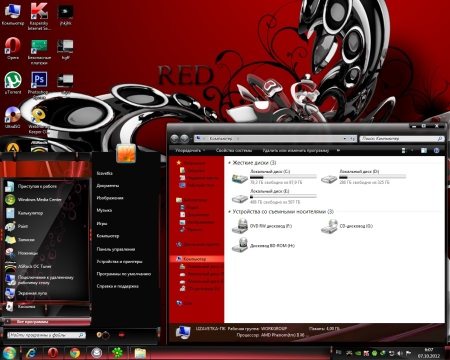Image resolution: width=450 pixels, height=360 pixels.
Task: Open Explorer help icon
Action: point(436,150)
